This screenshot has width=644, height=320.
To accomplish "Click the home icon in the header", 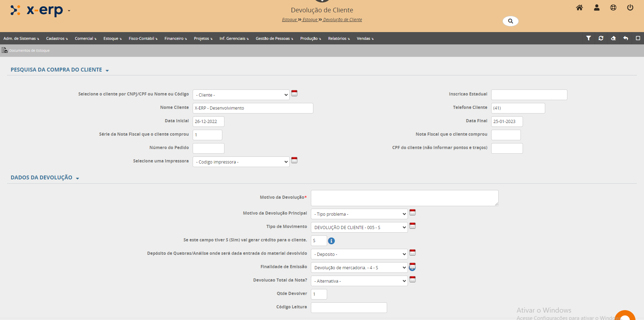I will point(579,8).
